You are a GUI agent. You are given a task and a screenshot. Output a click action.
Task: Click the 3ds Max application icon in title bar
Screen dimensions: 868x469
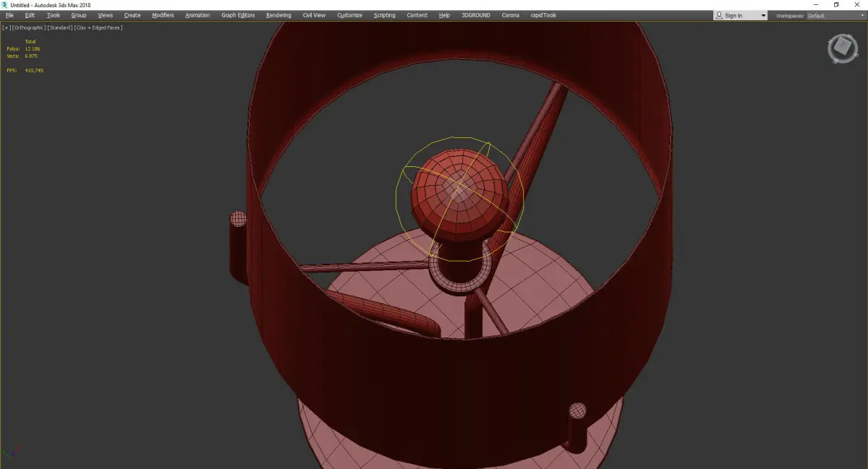point(5,5)
